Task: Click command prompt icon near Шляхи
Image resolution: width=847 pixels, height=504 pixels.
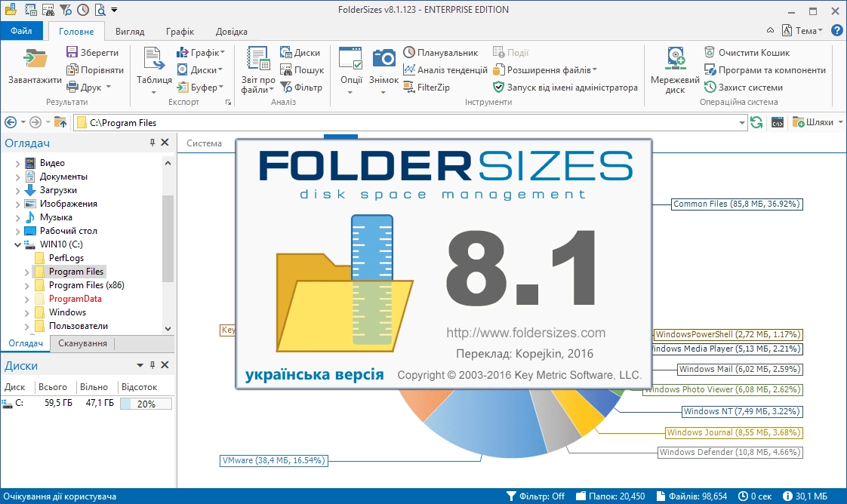Action: (778, 122)
